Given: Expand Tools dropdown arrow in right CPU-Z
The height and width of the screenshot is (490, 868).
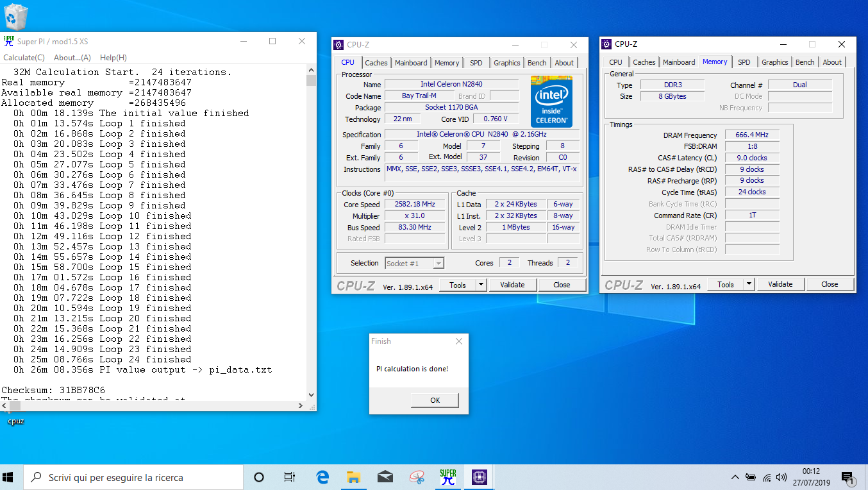Looking at the screenshot, I should pos(749,284).
